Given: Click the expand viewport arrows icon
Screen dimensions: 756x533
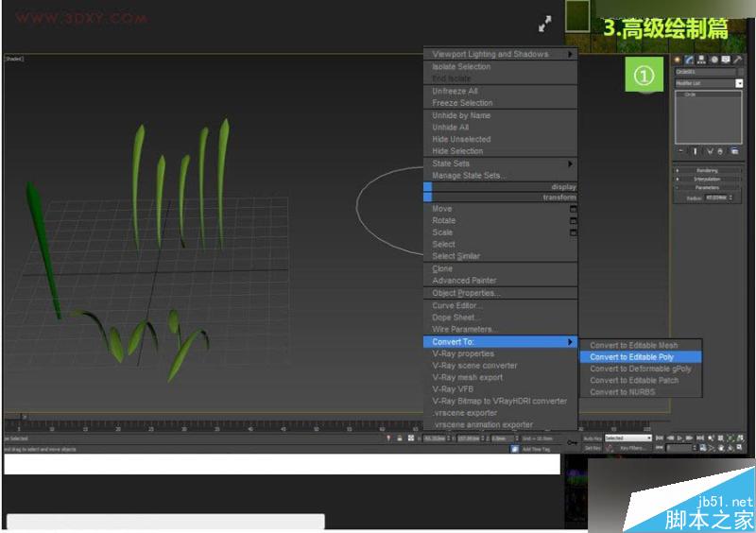Looking at the screenshot, I should tap(545, 24).
